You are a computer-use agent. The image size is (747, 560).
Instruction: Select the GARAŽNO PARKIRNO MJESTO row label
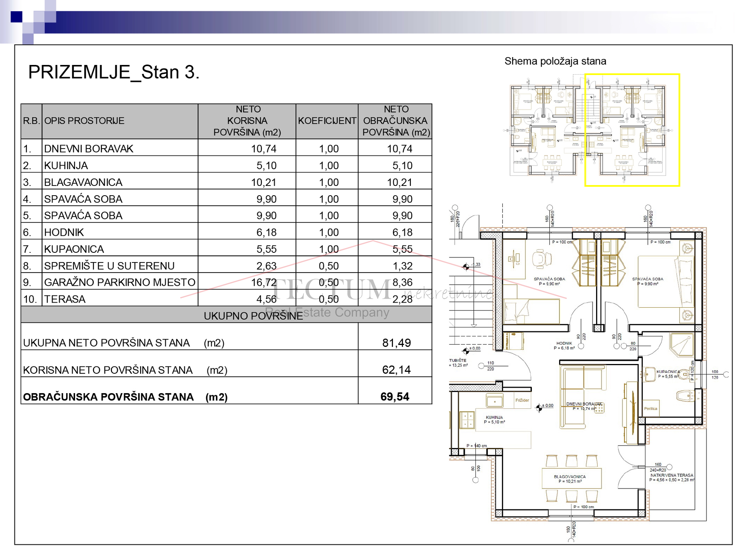[119, 282]
